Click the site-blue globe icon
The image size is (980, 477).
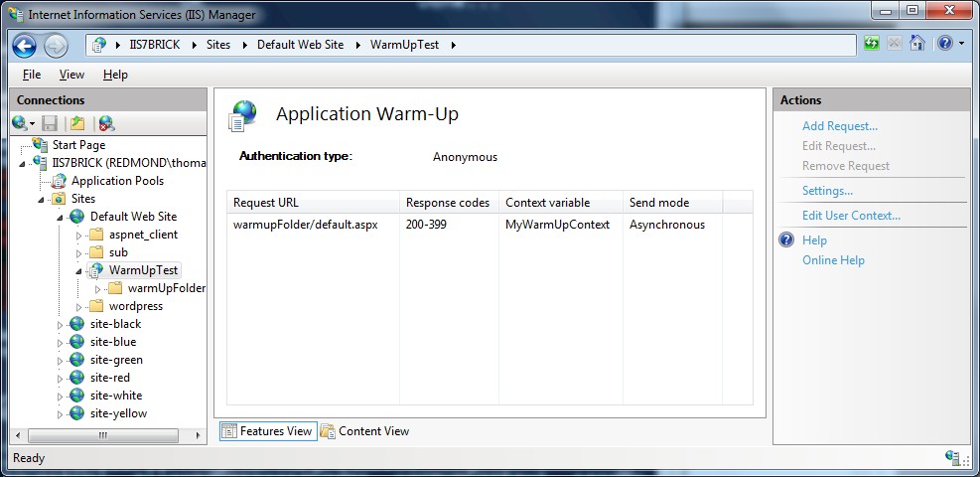pos(76,342)
